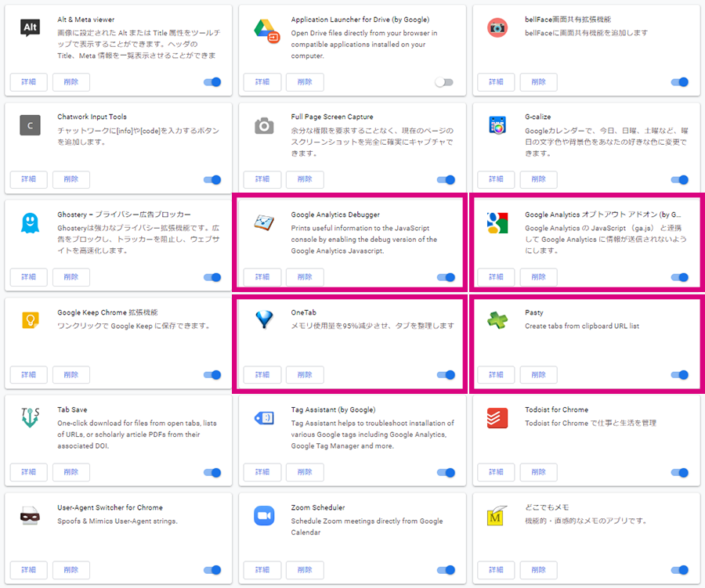The width and height of the screenshot is (705, 588).
Task: Click the Pasty description text
Action: pos(582,326)
